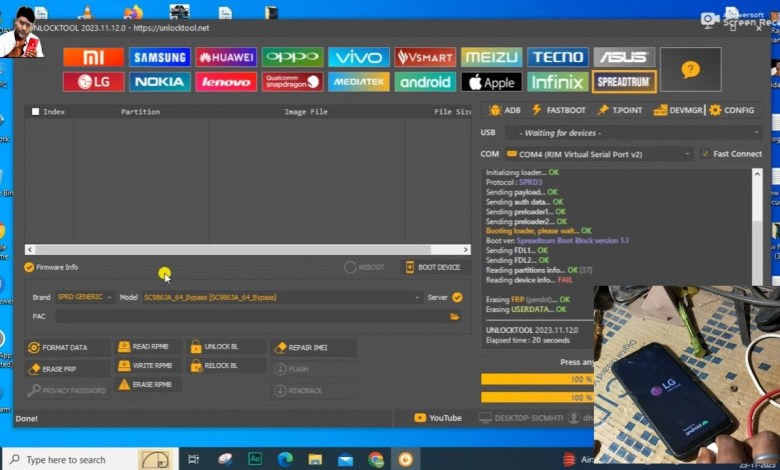The image size is (780, 470).
Task: Browse for PAC file folder icon
Action: [455, 316]
